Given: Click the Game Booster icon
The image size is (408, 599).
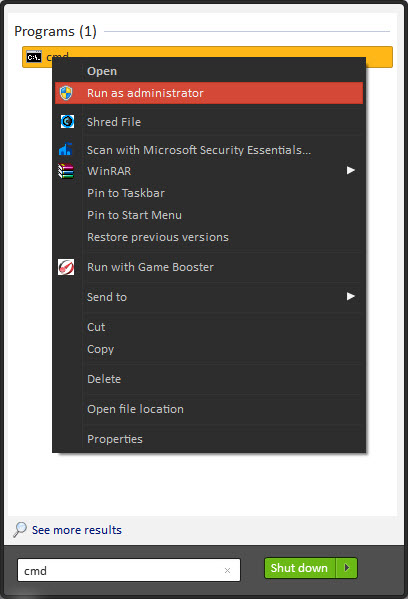Looking at the screenshot, I should click(66, 267).
